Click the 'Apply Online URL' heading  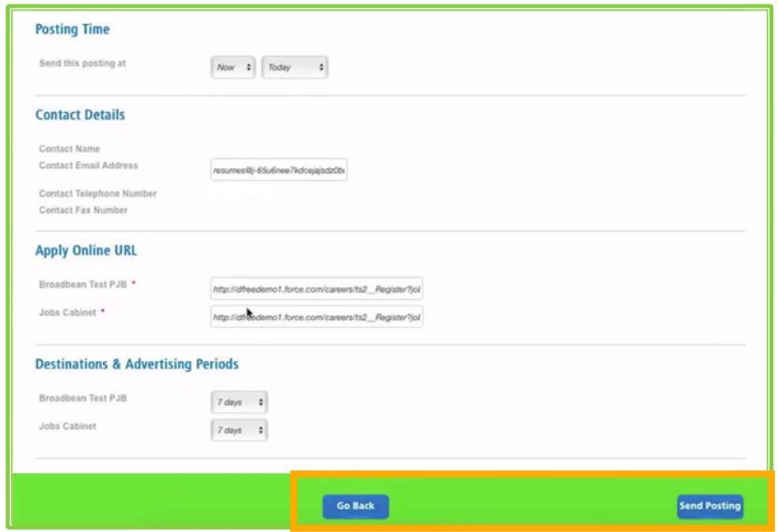pyautogui.click(x=86, y=251)
